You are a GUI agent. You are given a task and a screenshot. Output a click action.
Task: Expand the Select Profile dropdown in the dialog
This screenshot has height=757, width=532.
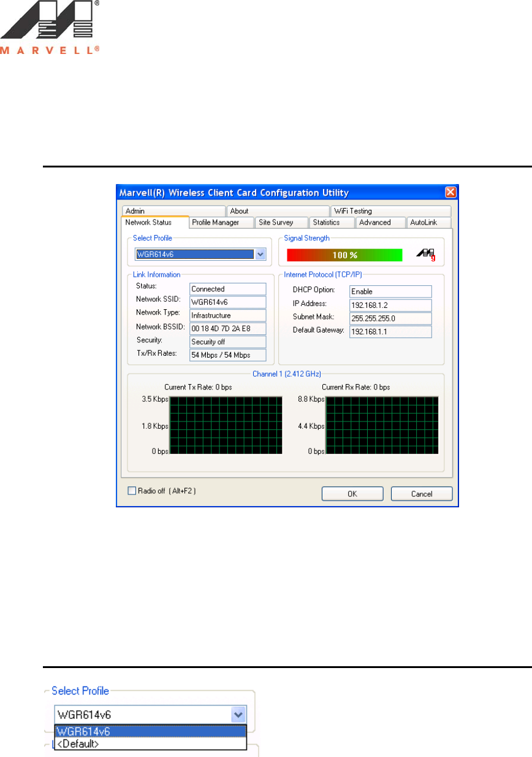[x=260, y=255]
